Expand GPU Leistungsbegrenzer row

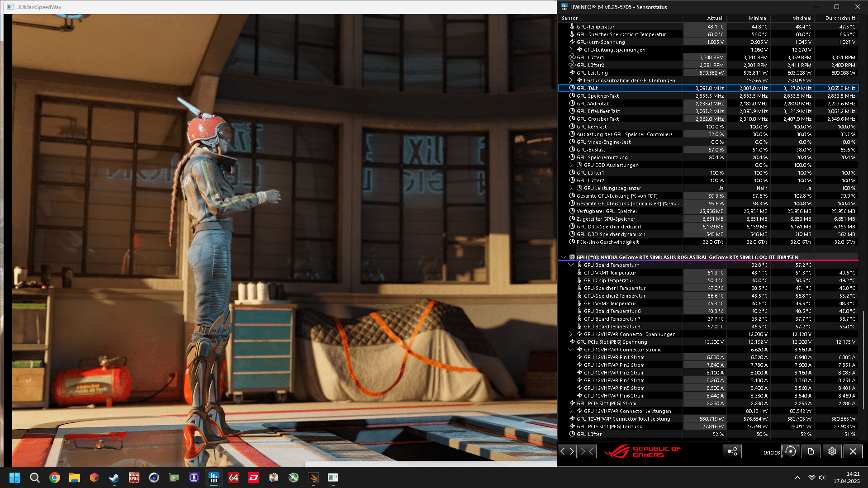point(571,188)
